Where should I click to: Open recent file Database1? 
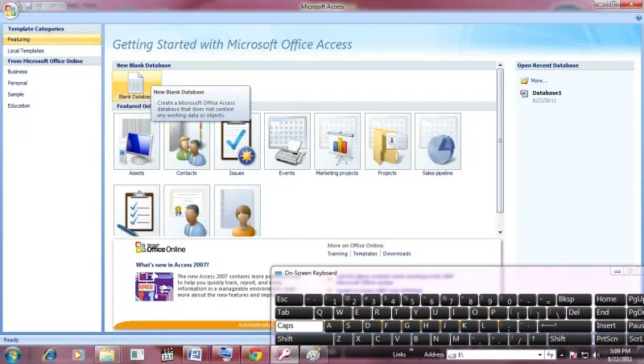click(547, 93)
